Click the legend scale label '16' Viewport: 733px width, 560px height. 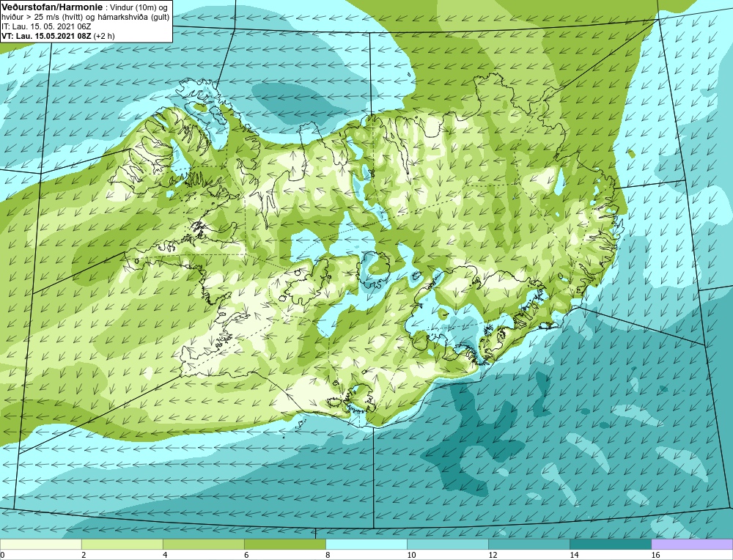[655, 555]
